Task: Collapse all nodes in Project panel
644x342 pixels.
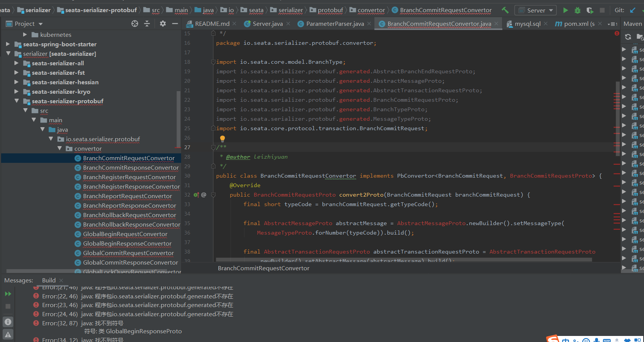Action: 147,24
